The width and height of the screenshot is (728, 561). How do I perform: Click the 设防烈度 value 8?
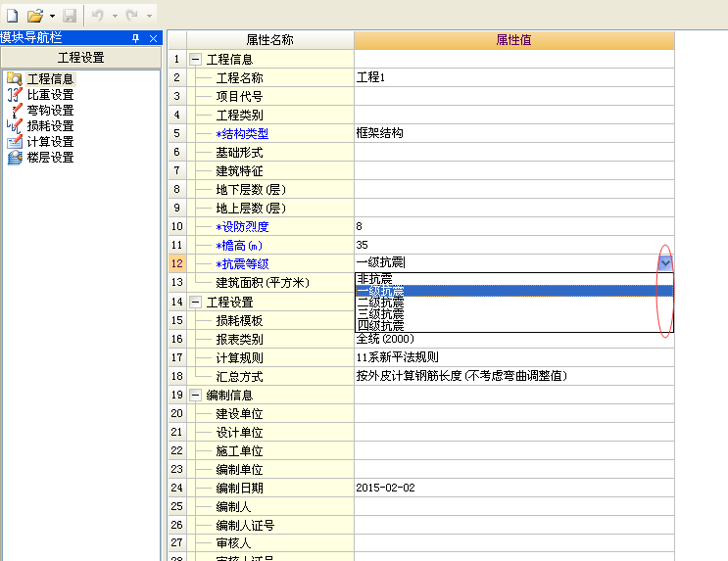point(514,226)
